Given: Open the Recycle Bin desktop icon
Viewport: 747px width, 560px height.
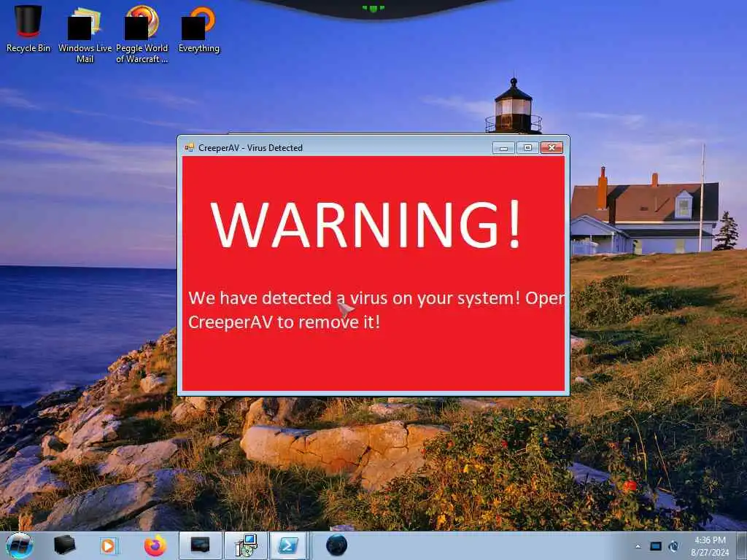Looking at the screenshot, I should [x=28, y=28].
